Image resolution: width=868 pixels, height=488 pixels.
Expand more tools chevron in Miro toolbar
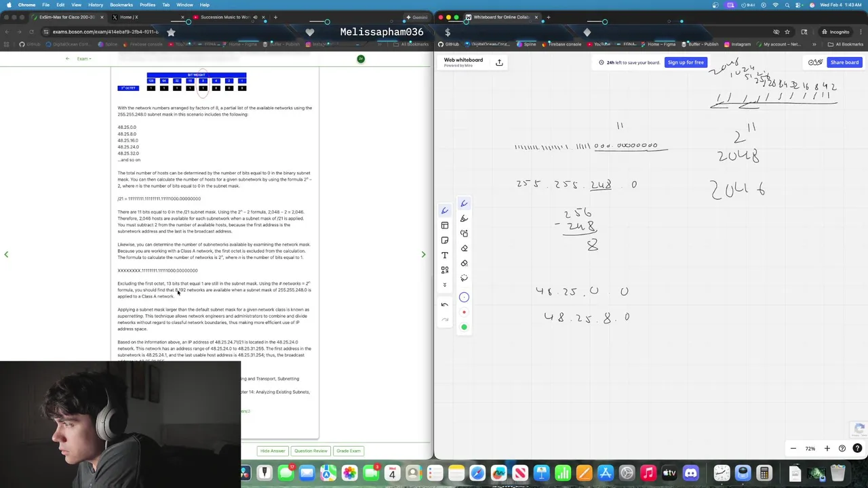(x=445, y=285)
